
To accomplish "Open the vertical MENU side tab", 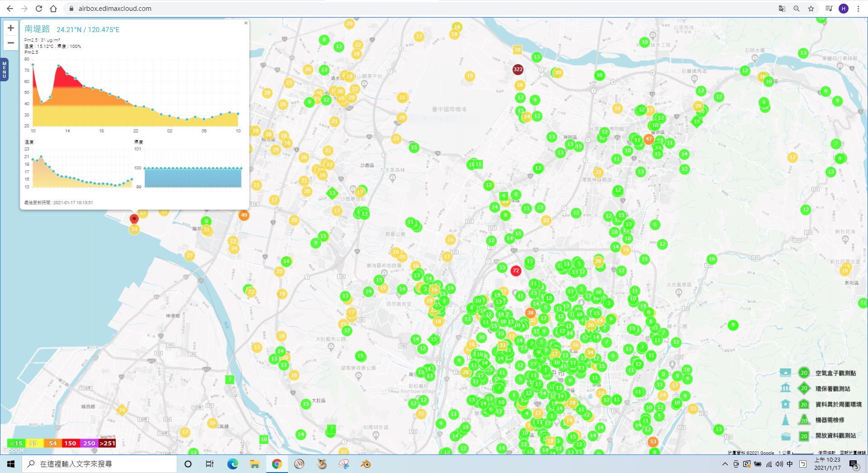I will tap(4, 70).
